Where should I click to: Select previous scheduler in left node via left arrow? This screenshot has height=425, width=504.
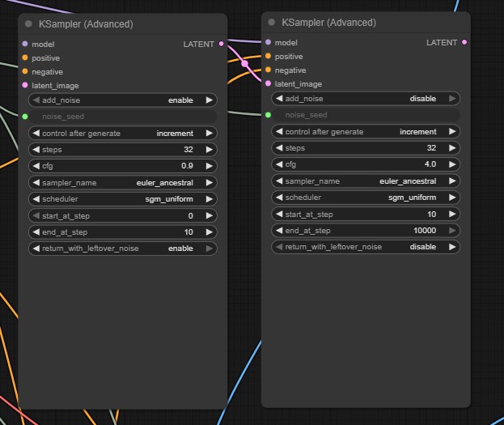[36, 199]
